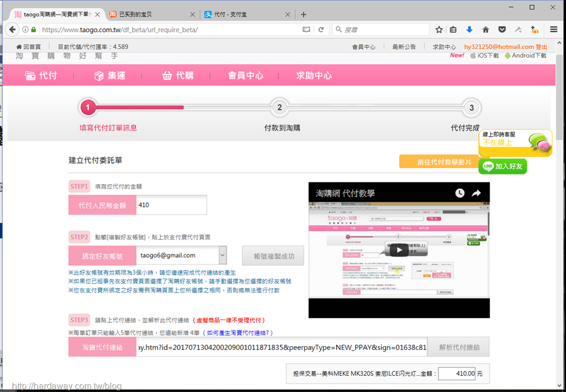This screenshot has height=392, width=566.
Task: Switch to the 已买到的宝贝 tab
Action: 151,14
